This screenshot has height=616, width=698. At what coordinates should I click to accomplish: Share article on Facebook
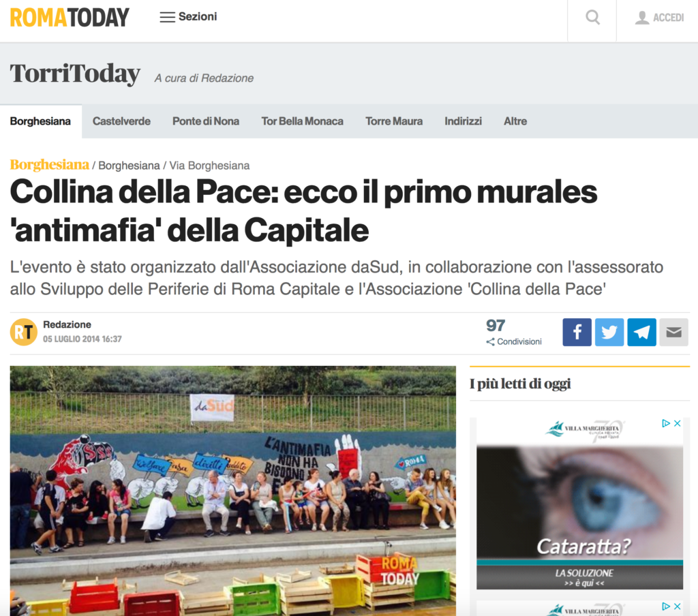[x=577, y=332]
